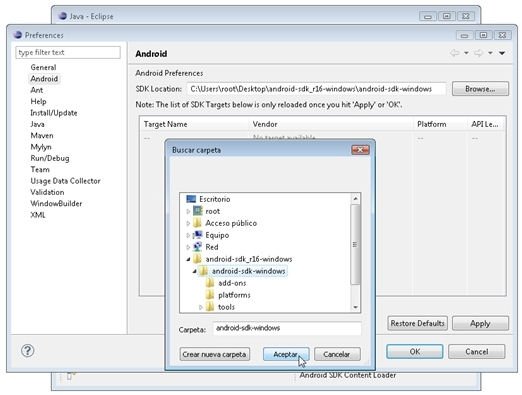
Task: Click the API Le... column header
Action: pos(486,124)
